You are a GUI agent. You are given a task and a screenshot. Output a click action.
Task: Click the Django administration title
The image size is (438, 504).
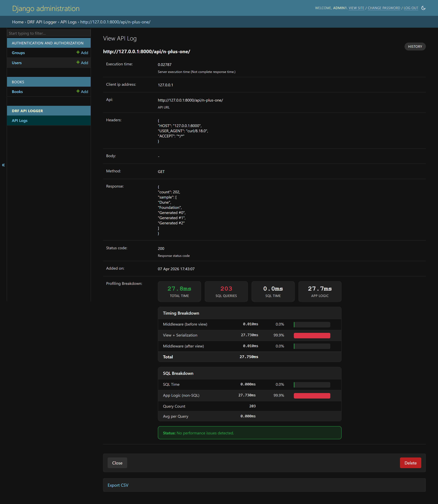point(46,9)
